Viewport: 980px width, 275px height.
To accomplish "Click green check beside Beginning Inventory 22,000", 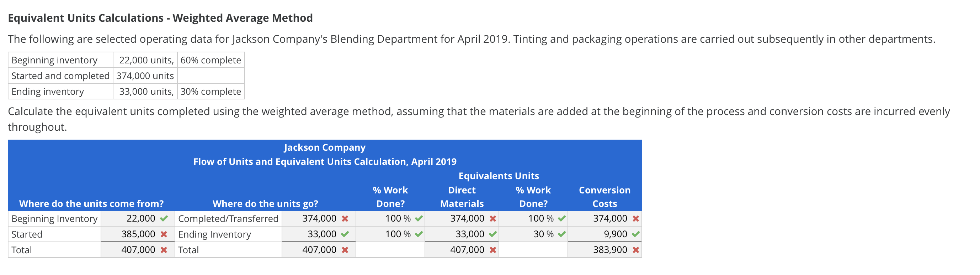I will (x=164, y=219).
